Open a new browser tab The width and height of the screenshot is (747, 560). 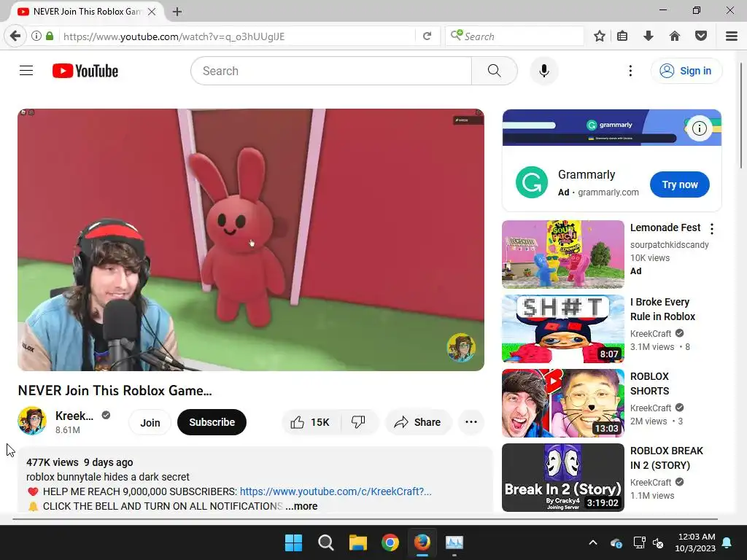(x=177, y=12)
